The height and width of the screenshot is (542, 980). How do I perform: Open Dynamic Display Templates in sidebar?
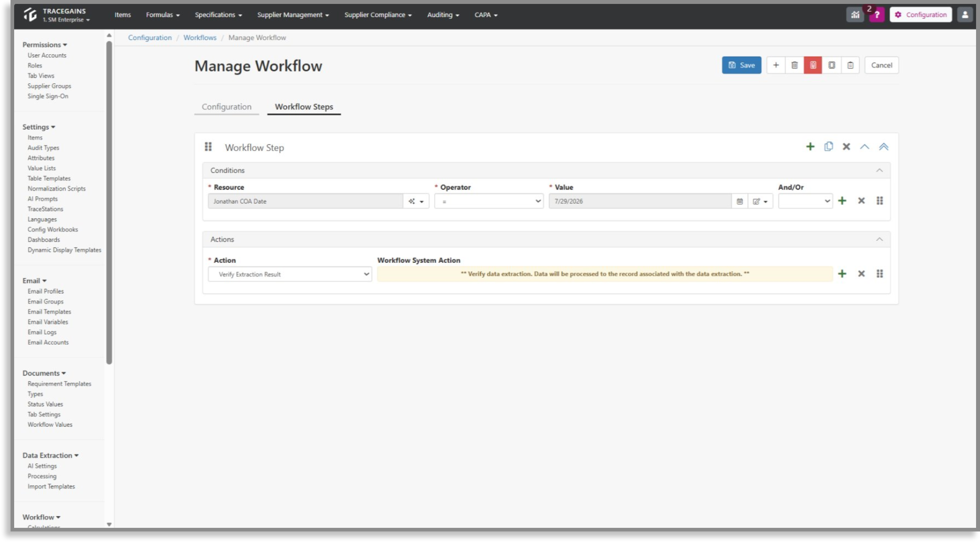tap(64, 250)
